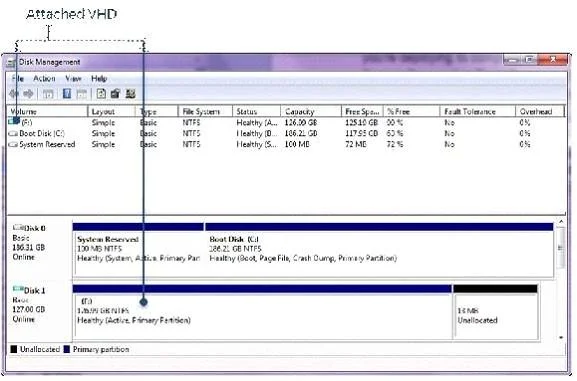Select System Reserved partition on Disk 0
Viewport: 577px width, 381px height.
point(138,249)
